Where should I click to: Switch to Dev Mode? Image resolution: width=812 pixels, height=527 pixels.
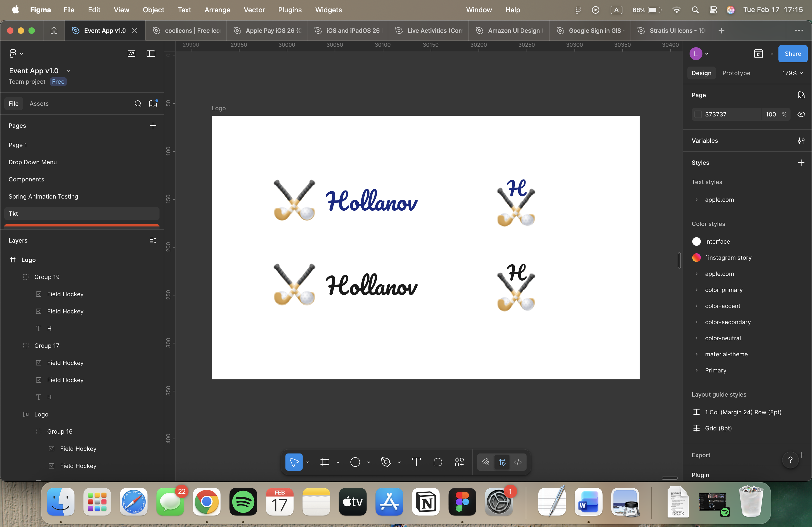(x=518, y=462)
